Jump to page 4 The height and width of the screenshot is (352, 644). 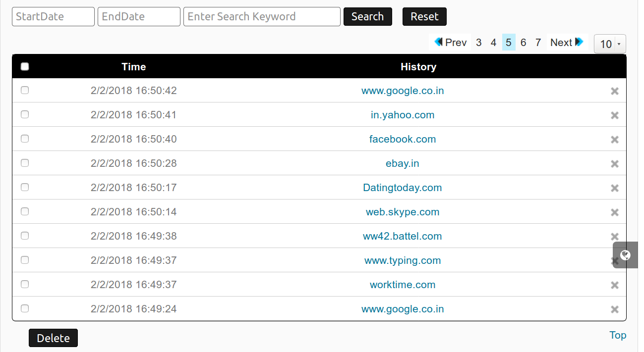tap(493, 43)
